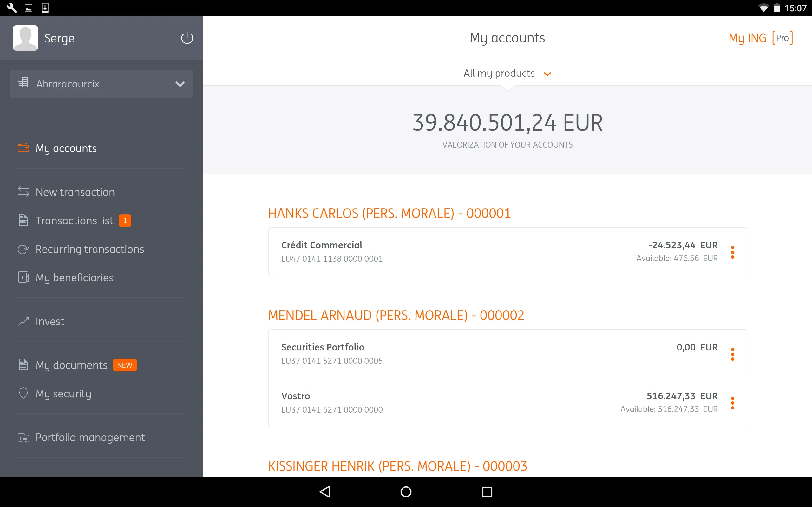The height and width of the screenshot is (507, 812).
Task: Click the Recurring transactions sidebar icon
Action: [23, 248]
